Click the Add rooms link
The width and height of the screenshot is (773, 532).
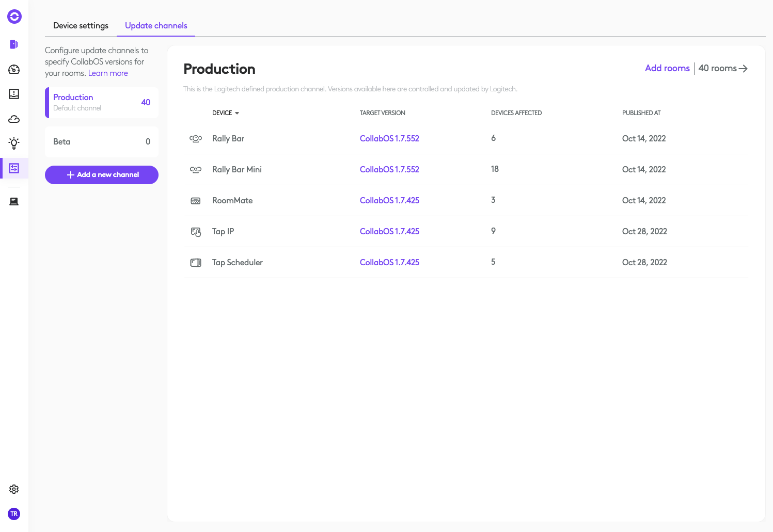tap(667, 68)
